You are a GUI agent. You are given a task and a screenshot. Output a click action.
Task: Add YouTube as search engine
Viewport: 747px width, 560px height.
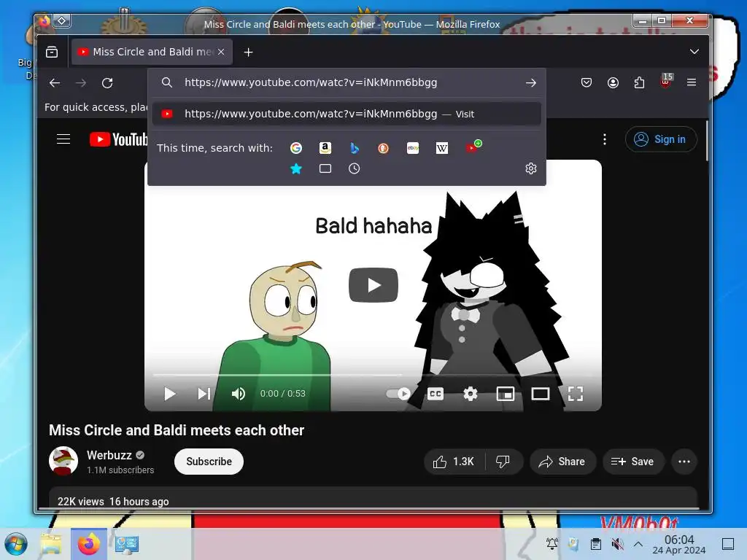pyautogui.click(x=473, y=147)
